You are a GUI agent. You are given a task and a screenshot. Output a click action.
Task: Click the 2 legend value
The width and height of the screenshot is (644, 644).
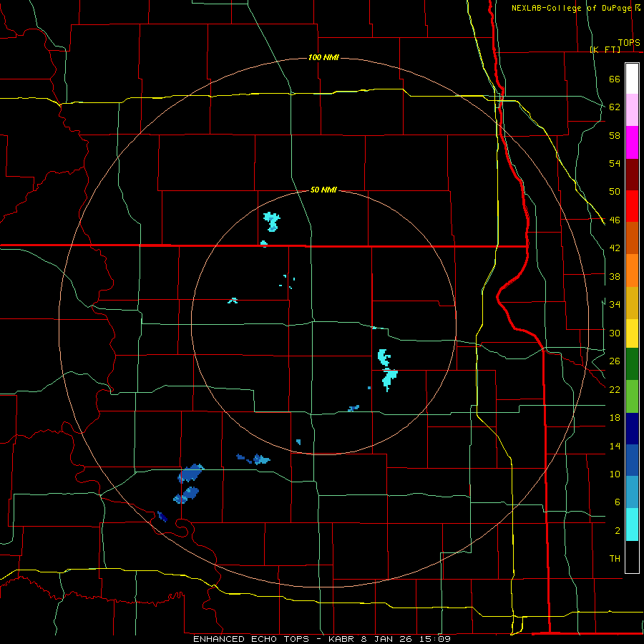[x=617, y=531]
